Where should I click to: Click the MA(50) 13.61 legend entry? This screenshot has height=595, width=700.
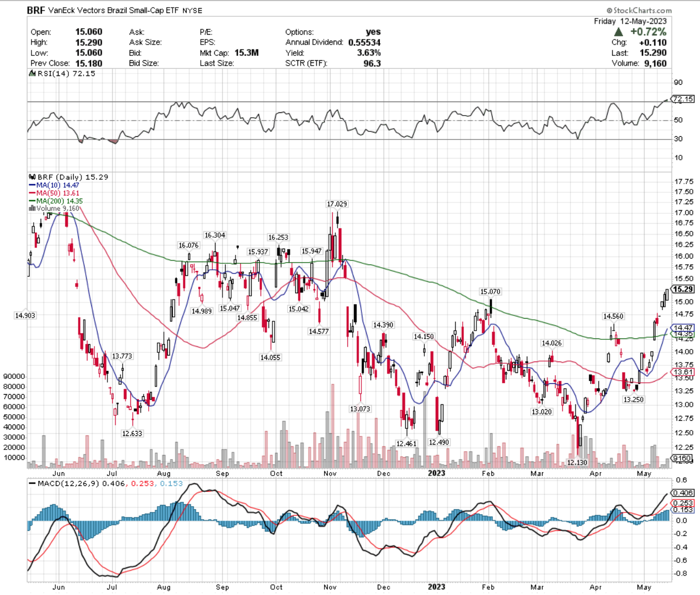[x=53, y=193]
